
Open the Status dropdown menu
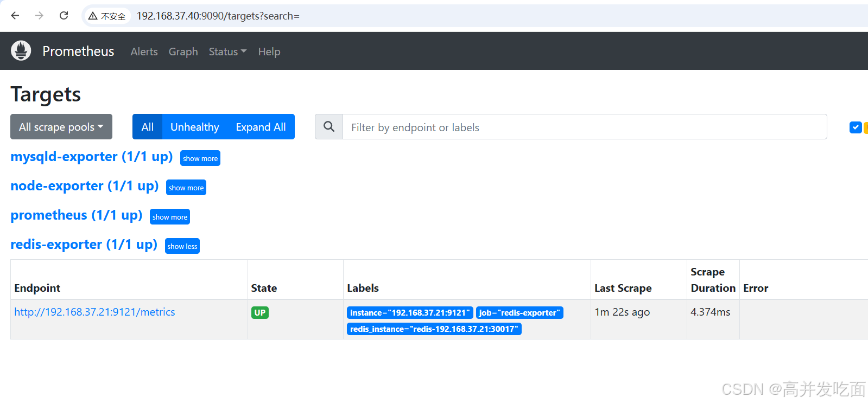click(227, 52)
